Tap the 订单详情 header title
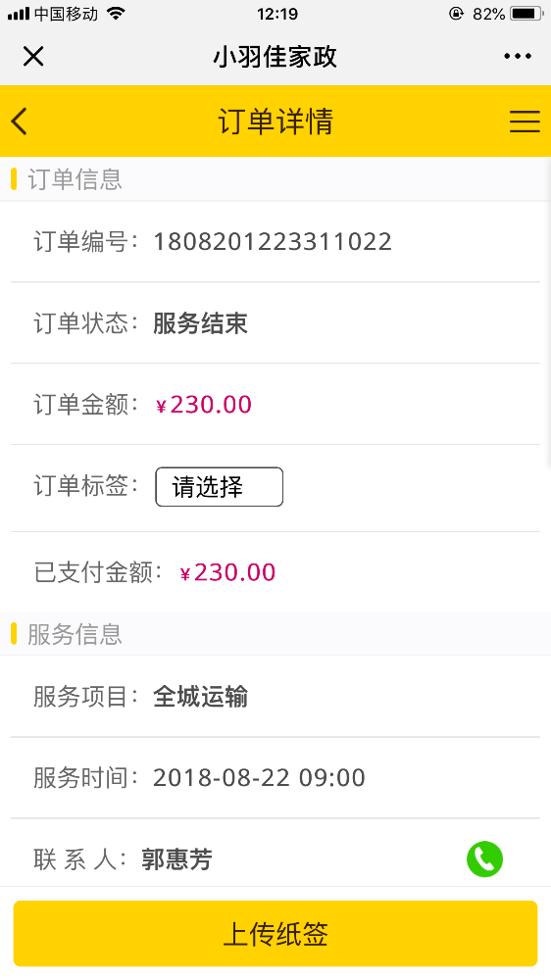The image size is (551, 980). [275, 122]
